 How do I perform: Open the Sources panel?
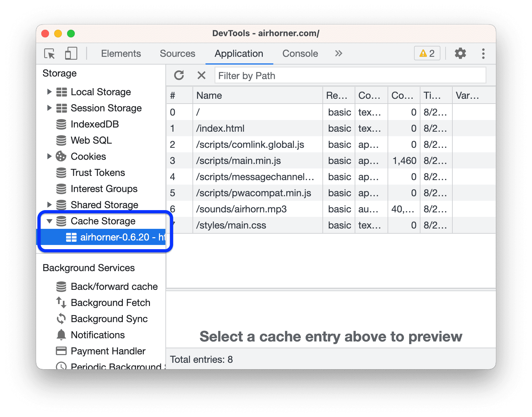[x=178, y=54]
